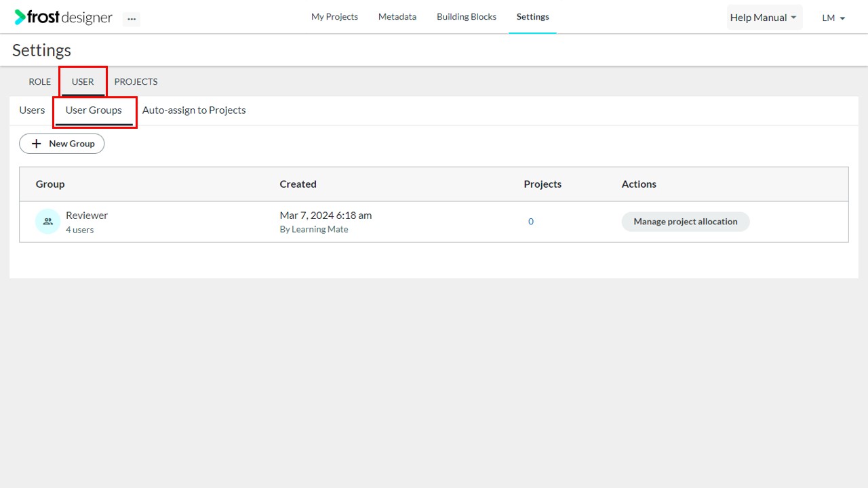Switch to the ROLE tab

[39, 81]
